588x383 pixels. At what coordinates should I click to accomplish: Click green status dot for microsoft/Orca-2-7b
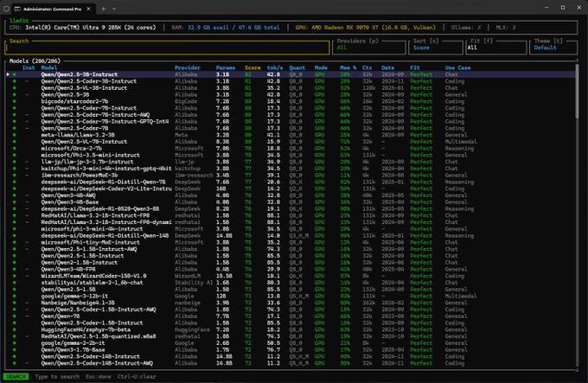(15, 149)
